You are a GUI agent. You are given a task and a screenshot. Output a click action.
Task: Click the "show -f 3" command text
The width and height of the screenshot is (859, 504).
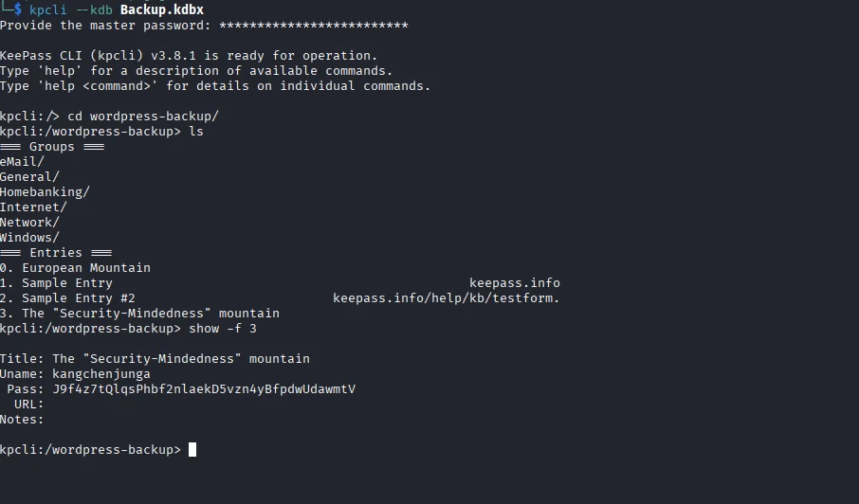[222, 329]
